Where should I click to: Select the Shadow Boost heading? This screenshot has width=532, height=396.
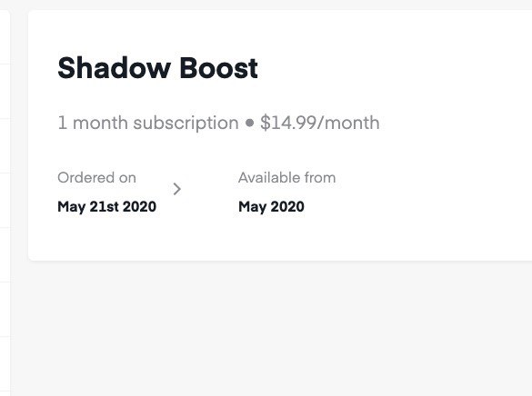tap(157, 68)
